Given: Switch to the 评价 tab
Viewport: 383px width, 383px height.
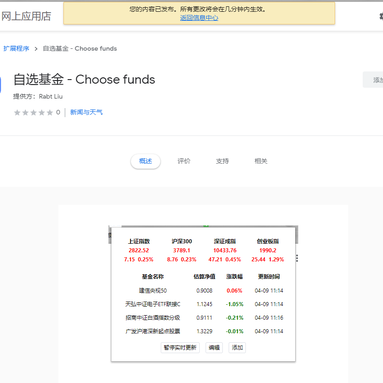Looking at the screenshot, I should (184, 161).
